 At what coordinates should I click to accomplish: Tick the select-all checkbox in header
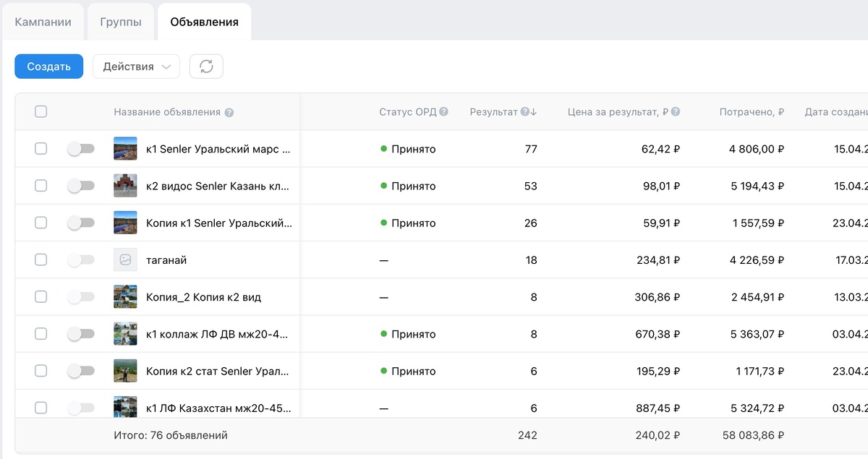pos(41,111)
